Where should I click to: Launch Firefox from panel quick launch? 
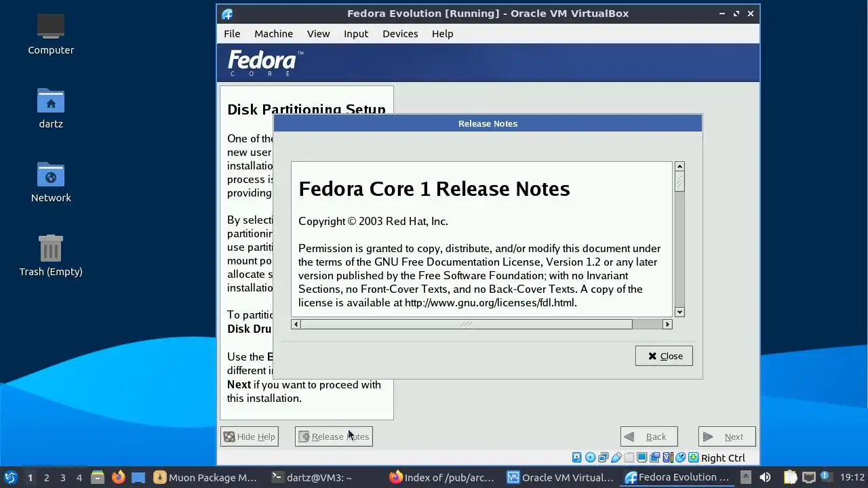click(x=118, y=477)
